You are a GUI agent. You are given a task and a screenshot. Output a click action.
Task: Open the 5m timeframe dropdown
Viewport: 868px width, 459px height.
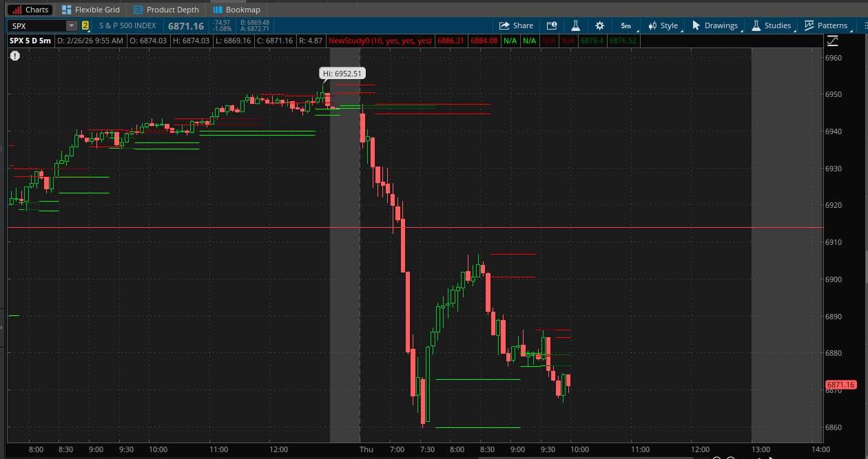pos(627,25)
